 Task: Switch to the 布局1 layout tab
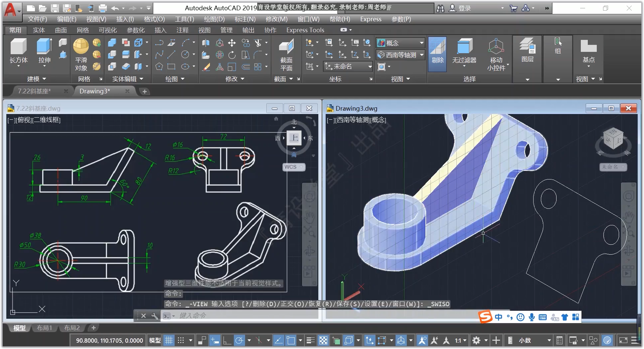pyautogui.click(x=44, y=328)
